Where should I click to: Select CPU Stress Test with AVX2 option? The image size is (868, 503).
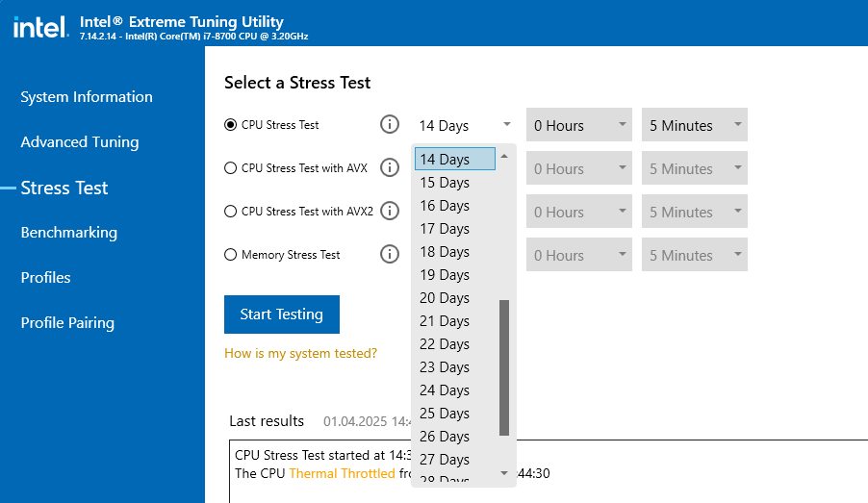230,211
